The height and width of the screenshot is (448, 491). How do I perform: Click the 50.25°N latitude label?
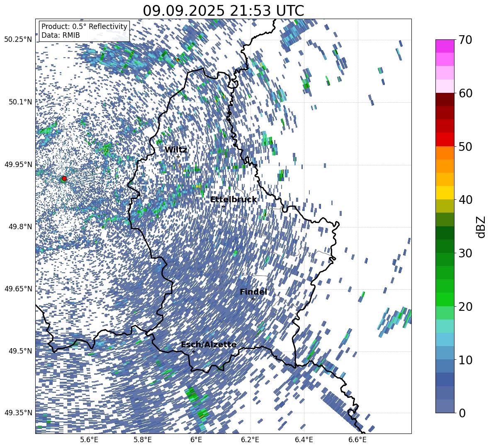pyautogui.click(x=18, y=40)
